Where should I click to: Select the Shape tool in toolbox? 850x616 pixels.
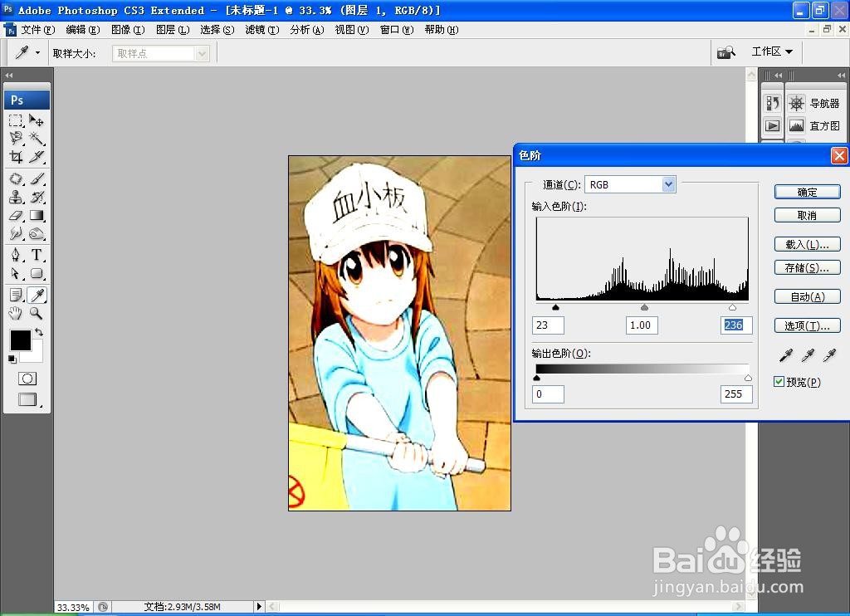37,273
